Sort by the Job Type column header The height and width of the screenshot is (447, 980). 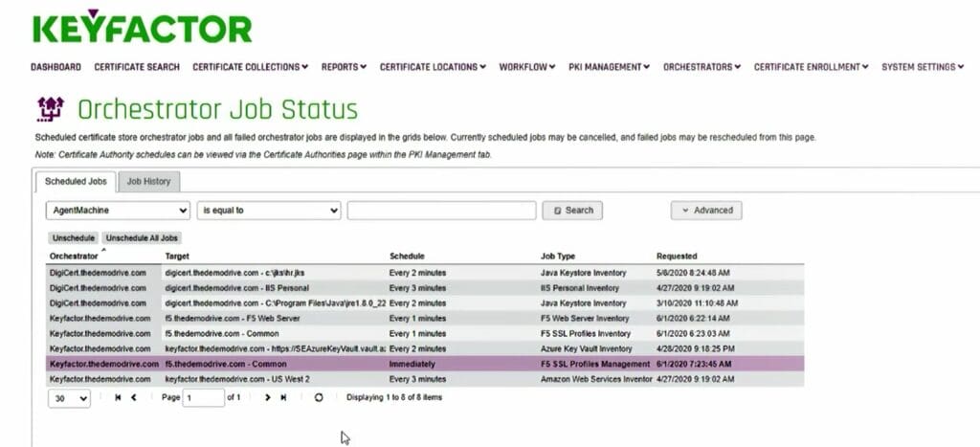[x=558, y=257]
